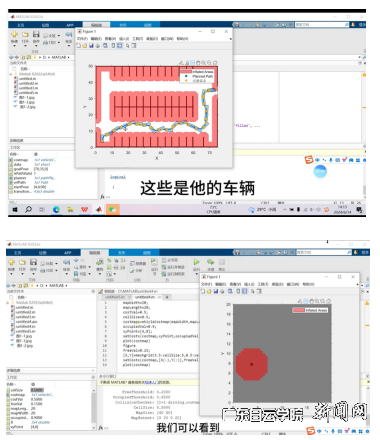380x440 pixels.
Task: Select Edit Plot arrow in top Figure 1 toolbar
Action: (x=127, y=46)
